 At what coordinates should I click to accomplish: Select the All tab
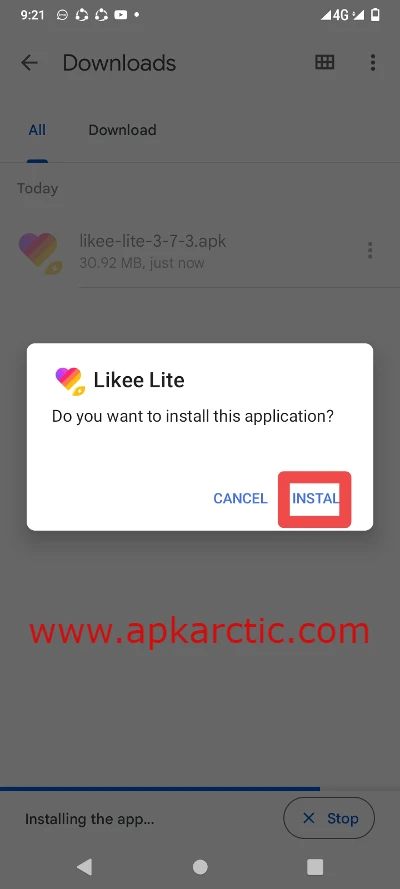37,130
